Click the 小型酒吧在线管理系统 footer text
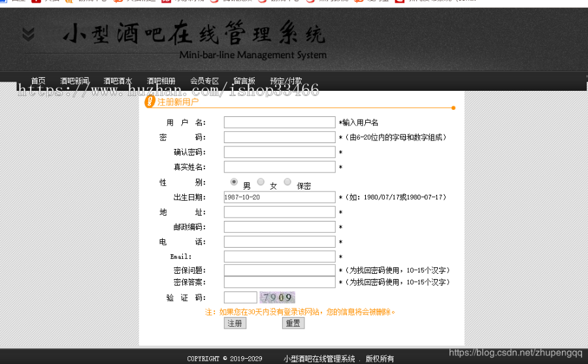The image size is (588, 364). tap(319, 359)
